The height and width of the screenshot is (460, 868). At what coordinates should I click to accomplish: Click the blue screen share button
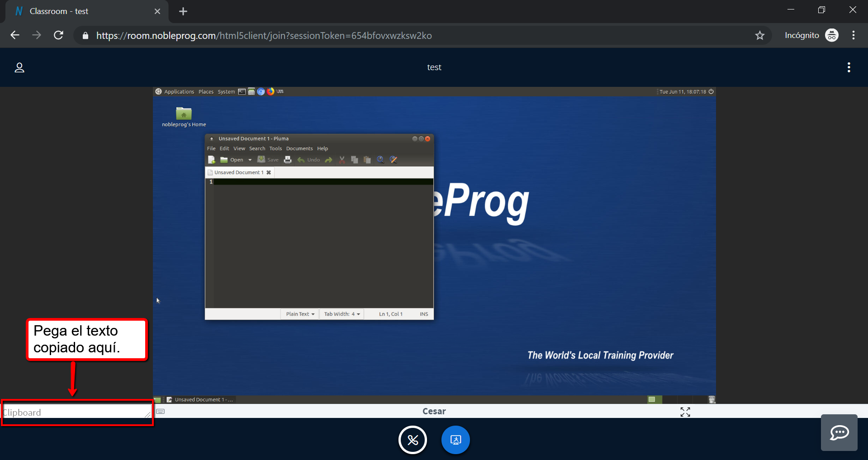(455, 440)
